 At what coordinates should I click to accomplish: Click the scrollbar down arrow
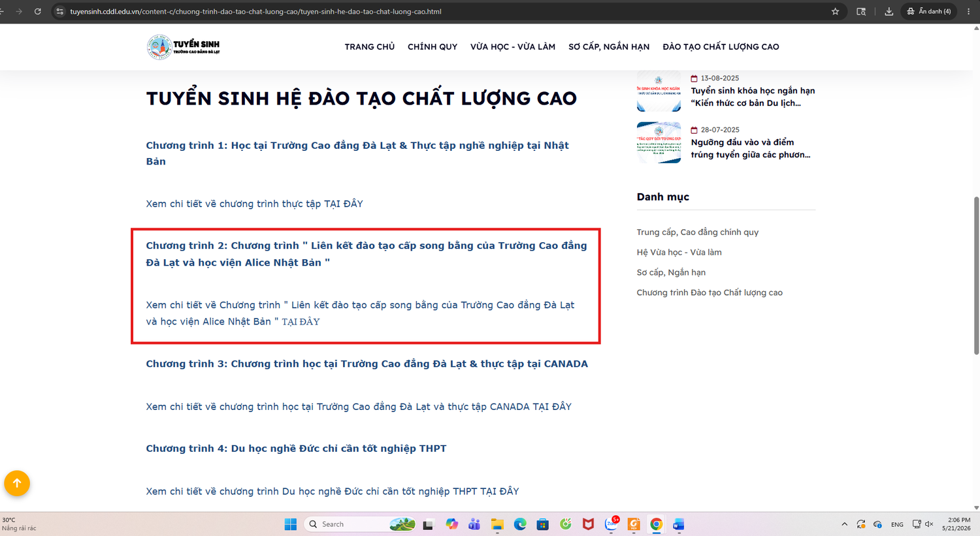pos(977,507)
